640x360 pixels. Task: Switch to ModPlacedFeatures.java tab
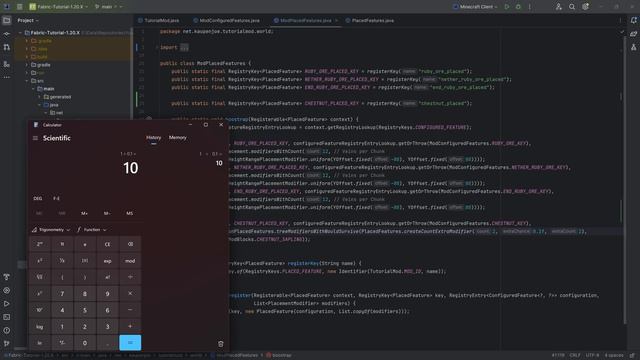click(x=305, y=20)
